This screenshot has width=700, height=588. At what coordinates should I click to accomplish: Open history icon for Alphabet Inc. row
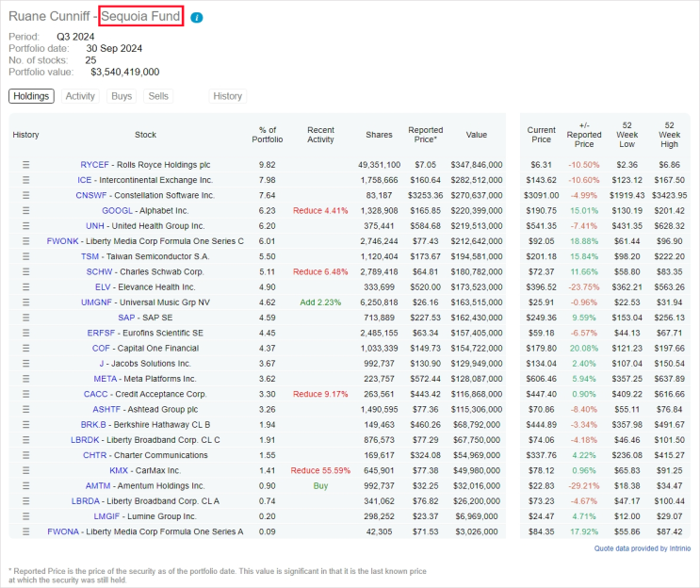(25, 211)
